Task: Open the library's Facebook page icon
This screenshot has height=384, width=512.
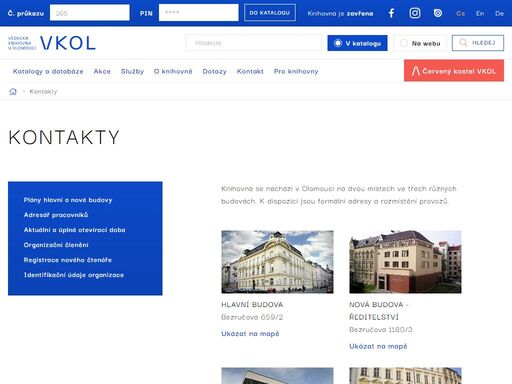Action: (392, 13)
